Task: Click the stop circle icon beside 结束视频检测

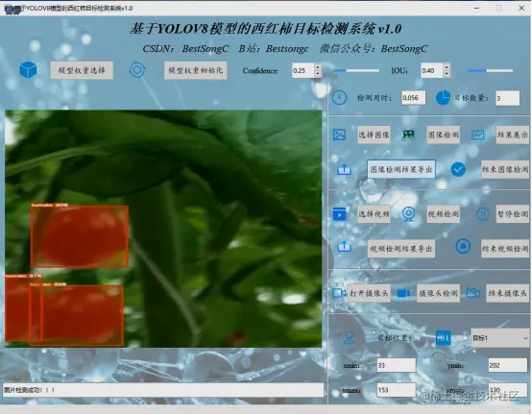Action: point(463,246)
